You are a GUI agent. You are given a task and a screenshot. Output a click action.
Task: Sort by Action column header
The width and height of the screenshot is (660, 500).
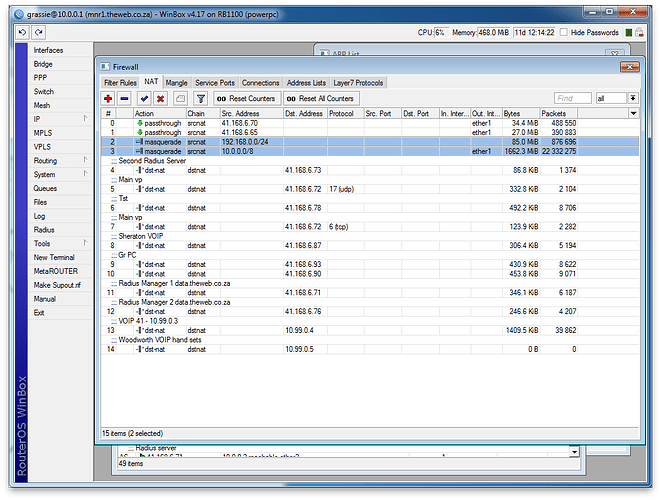pyautogui.click(x=160, y=113)
